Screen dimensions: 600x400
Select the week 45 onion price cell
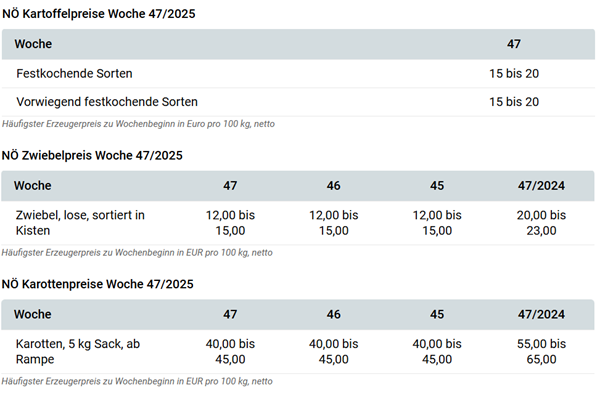point(437,223)
